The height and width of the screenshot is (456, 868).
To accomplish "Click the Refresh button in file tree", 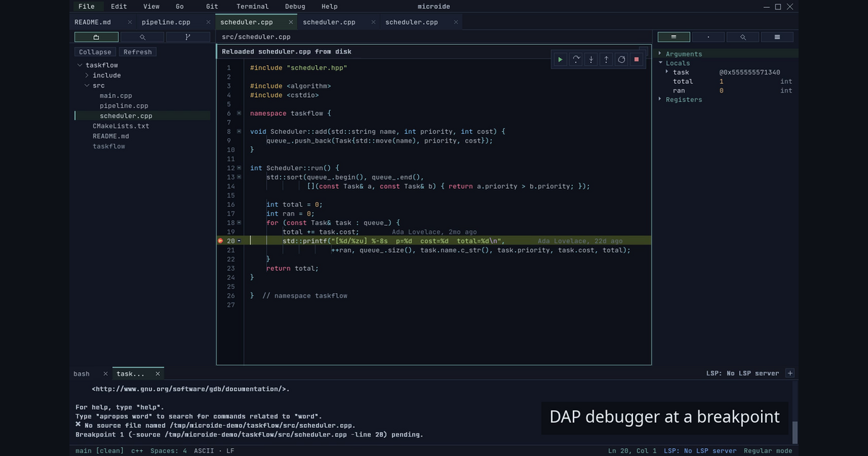I will (137, 52).
